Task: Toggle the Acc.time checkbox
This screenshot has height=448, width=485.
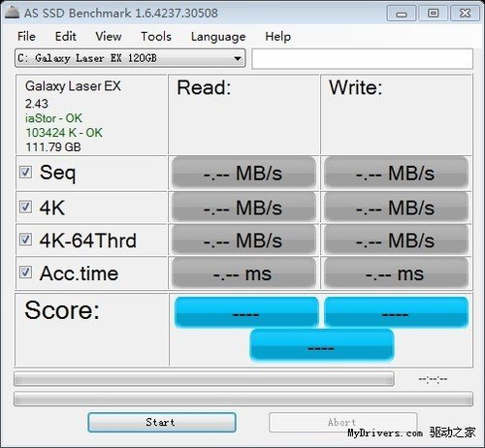Action: click(x=25, y=272)
